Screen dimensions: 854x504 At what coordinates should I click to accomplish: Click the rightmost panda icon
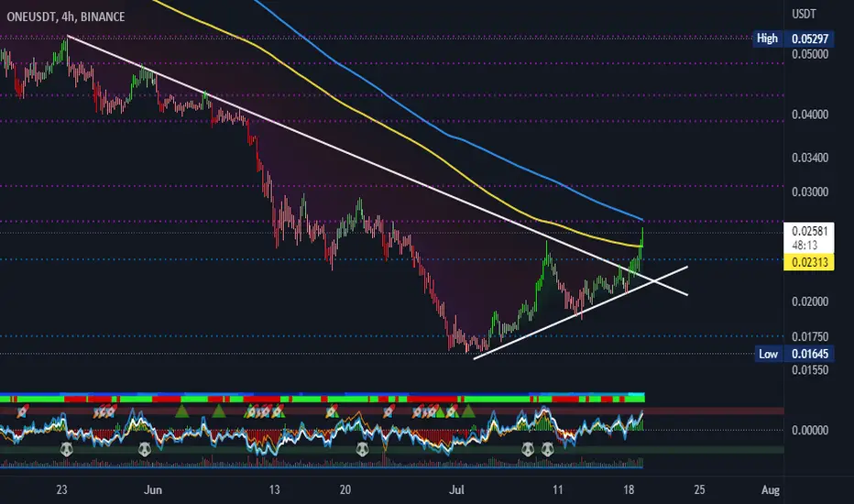pos(547,450)
